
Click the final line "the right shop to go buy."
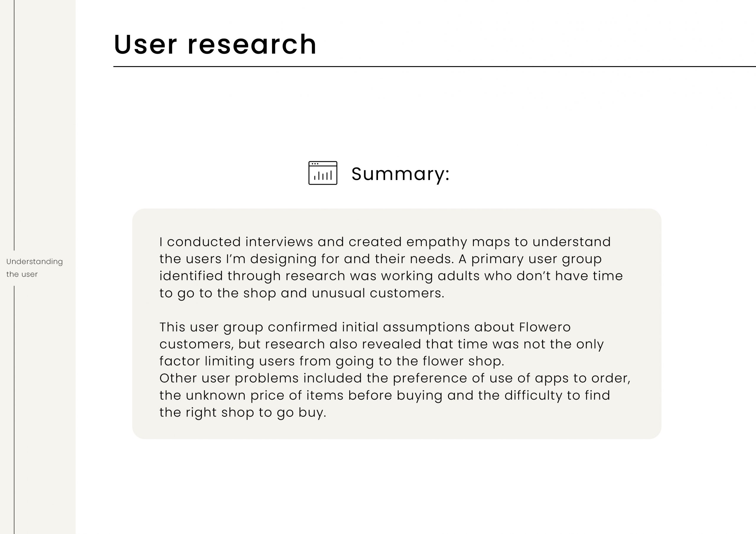point(243,412)
